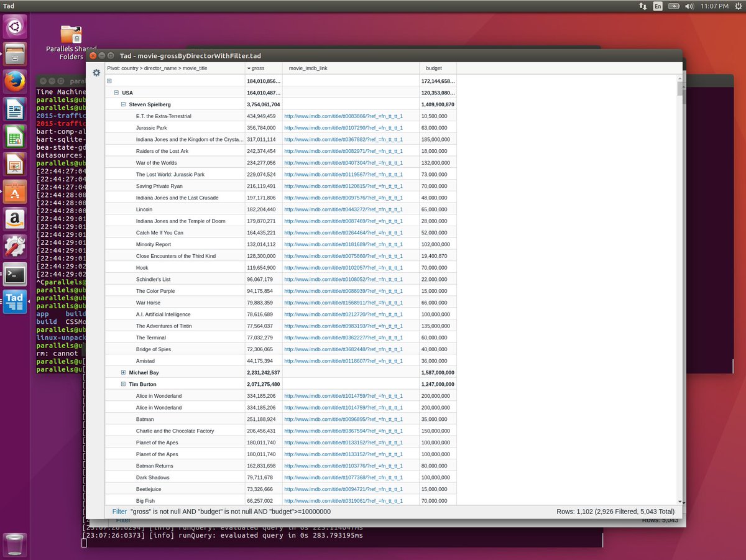Select the Big Fish movie title
The width and height of the screenshot is (746, 560).
point(145,500)
